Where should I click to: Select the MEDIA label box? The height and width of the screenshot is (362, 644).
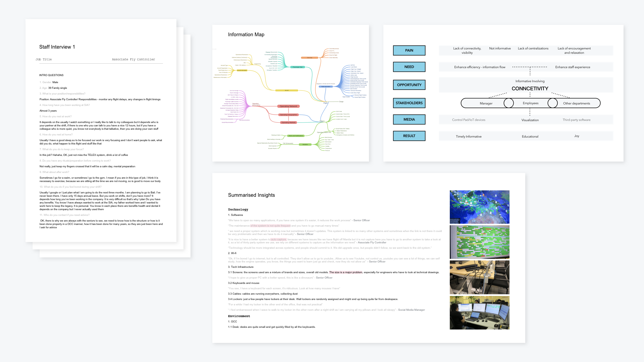[409, 119]
